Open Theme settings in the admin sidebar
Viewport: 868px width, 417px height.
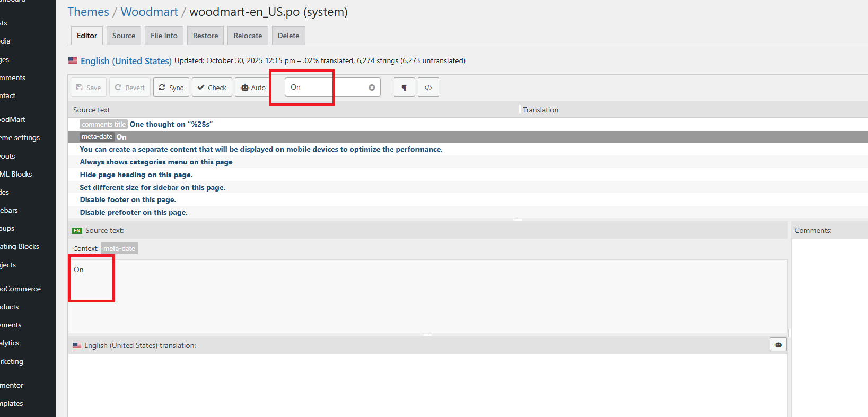[20, 137]
